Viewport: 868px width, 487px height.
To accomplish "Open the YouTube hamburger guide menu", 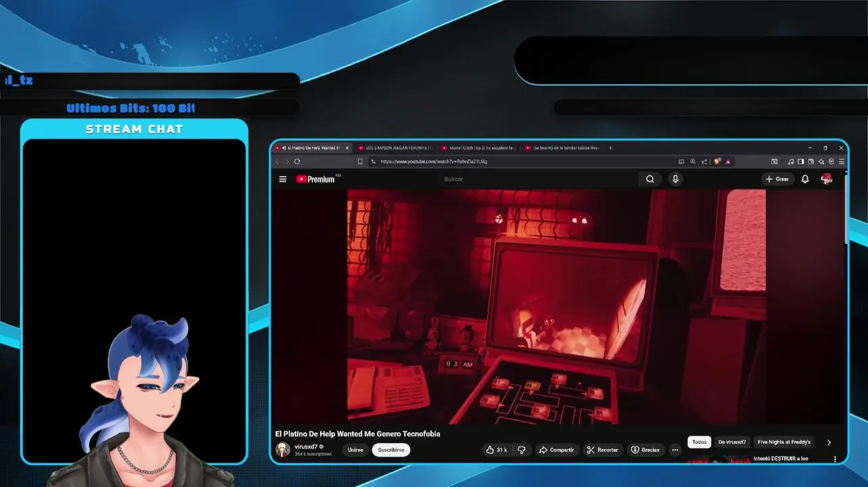I will (x=283, y=179).
